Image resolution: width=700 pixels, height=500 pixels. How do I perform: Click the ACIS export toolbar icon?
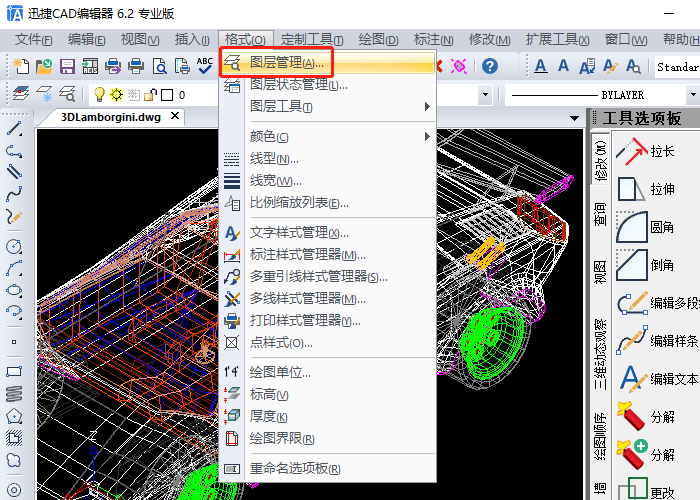point(90,67)
